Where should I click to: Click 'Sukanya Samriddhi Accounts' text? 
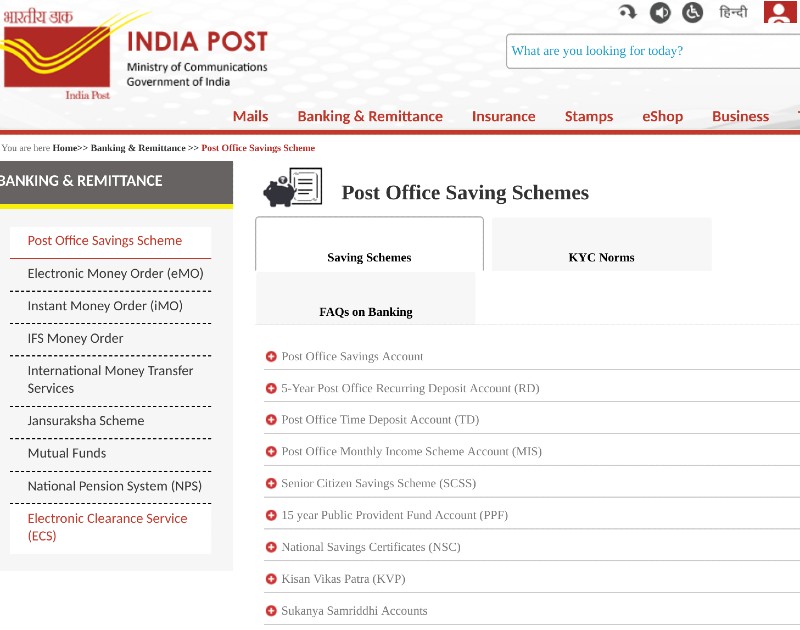[354, 611]
